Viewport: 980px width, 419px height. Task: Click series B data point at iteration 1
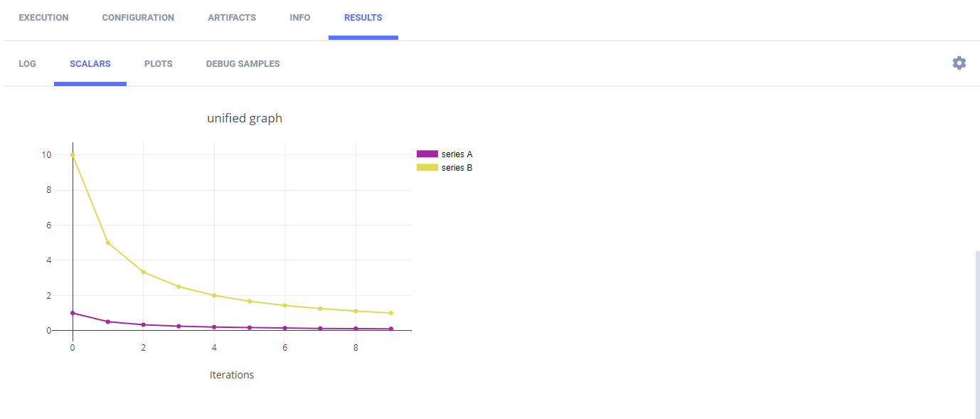tap(108, 243)
